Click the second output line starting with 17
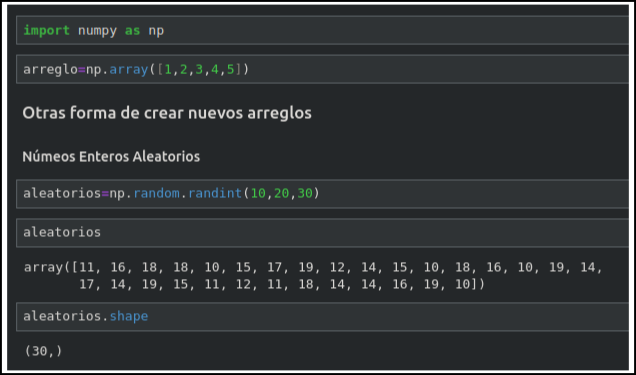Viewport: 636px width, 375px height. [x=282, y=284]
